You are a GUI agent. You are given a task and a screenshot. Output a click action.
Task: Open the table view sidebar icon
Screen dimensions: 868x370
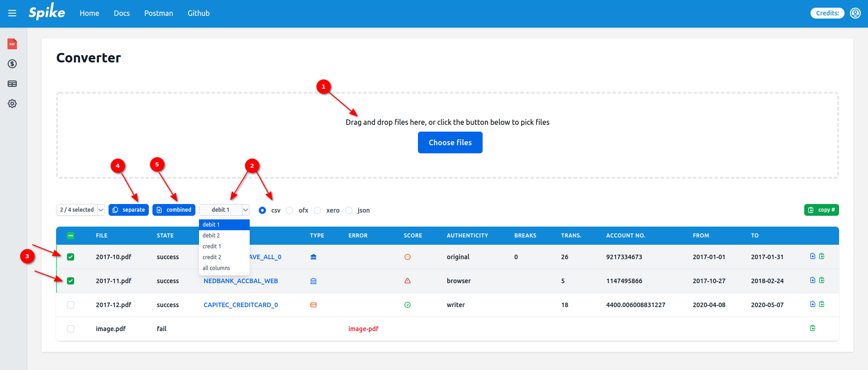pos(12,84)
